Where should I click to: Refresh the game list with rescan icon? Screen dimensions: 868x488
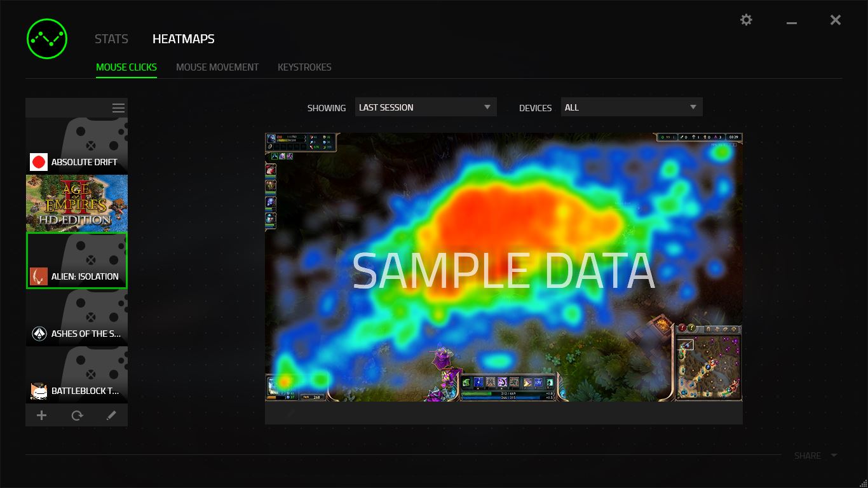click(77, 416)
